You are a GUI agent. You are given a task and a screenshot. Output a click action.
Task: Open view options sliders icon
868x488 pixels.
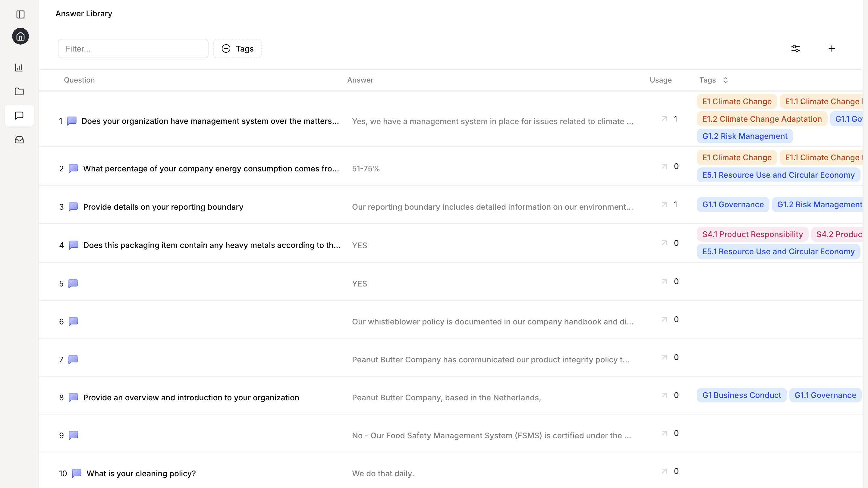click(x=796, y=48)
